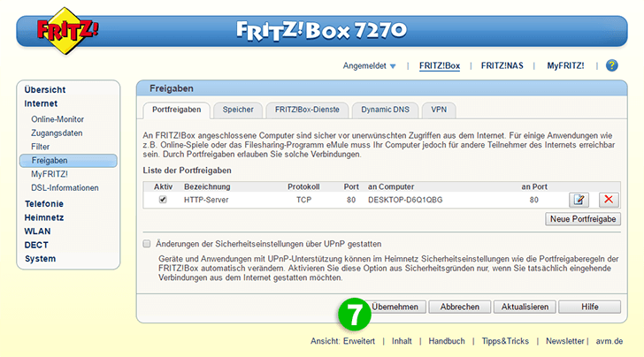Uncheck the Aktiv box for HTTP-Server
Viewport: 644px width, 357px height.
coord(163,200)
